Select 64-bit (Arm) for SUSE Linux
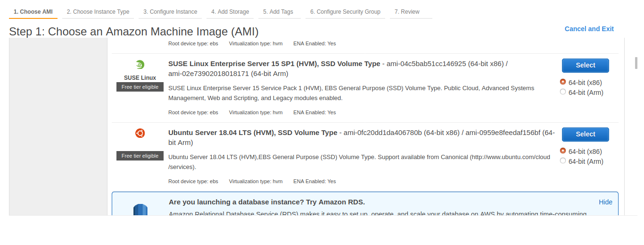This screenshot has height=245, width=644. click(x=563, y=92)
